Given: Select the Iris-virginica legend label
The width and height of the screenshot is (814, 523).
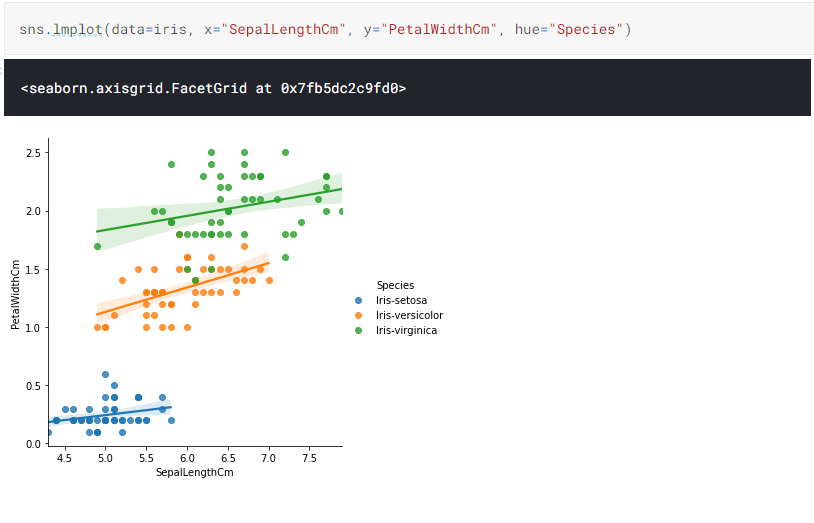Looking at the screenshot, I should point(406,330).
